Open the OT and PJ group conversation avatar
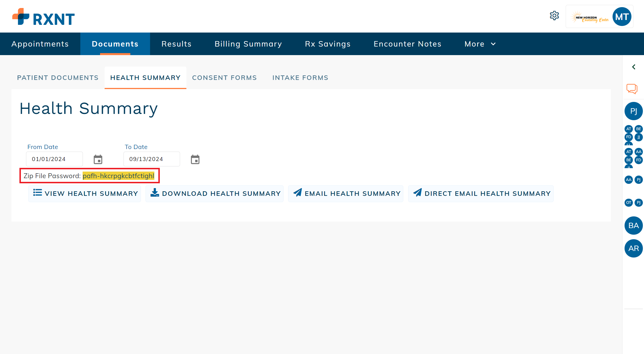The width and height of the screenshot is (644, 354). (x=633, y=203)
